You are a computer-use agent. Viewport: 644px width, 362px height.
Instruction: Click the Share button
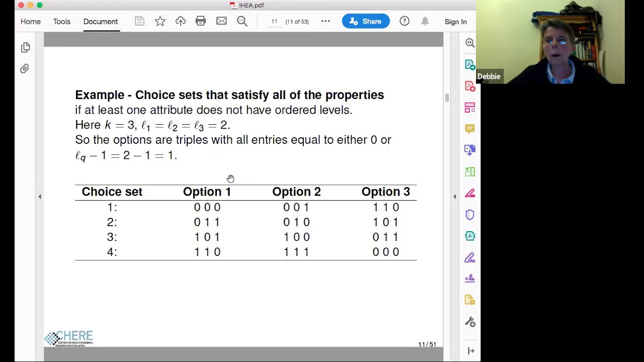(x=366, y=21)
